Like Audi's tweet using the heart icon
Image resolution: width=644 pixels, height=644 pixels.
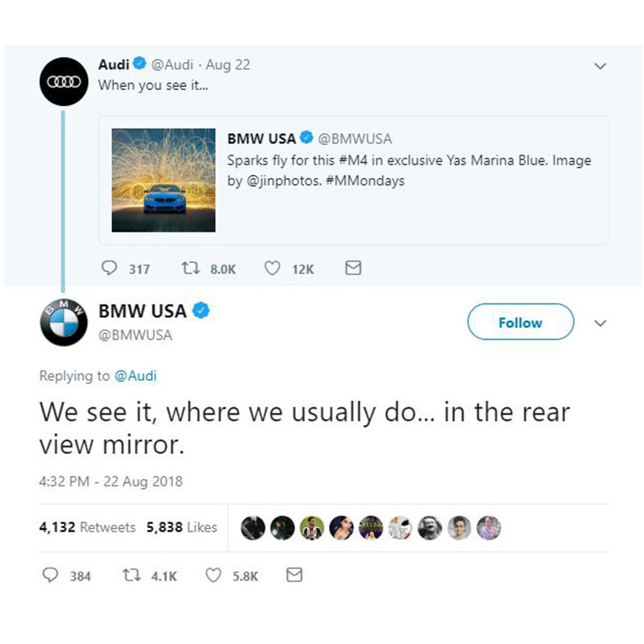point(272,269)
